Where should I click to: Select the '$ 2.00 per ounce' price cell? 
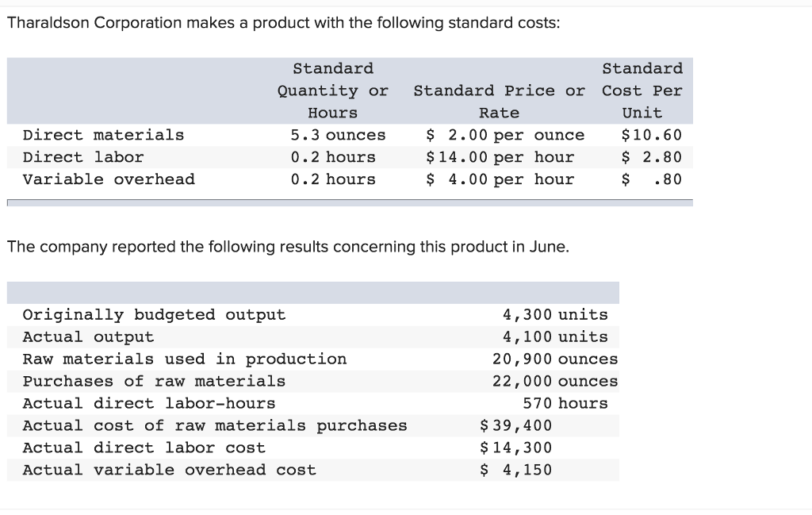(505, 135)
